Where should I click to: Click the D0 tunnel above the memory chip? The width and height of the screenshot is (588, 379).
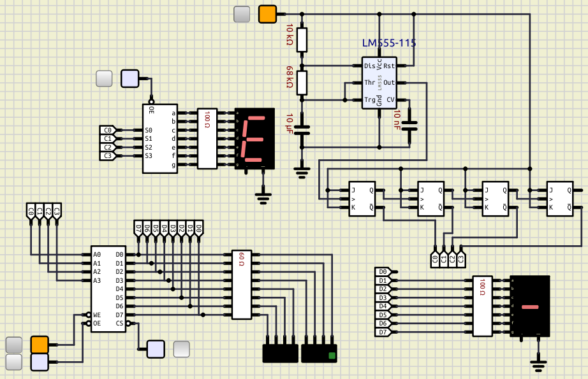(199, 229)
